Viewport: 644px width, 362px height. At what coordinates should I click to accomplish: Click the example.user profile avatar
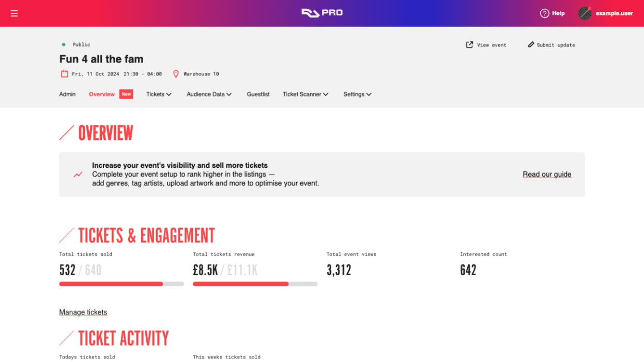click(x=585, y=13)
